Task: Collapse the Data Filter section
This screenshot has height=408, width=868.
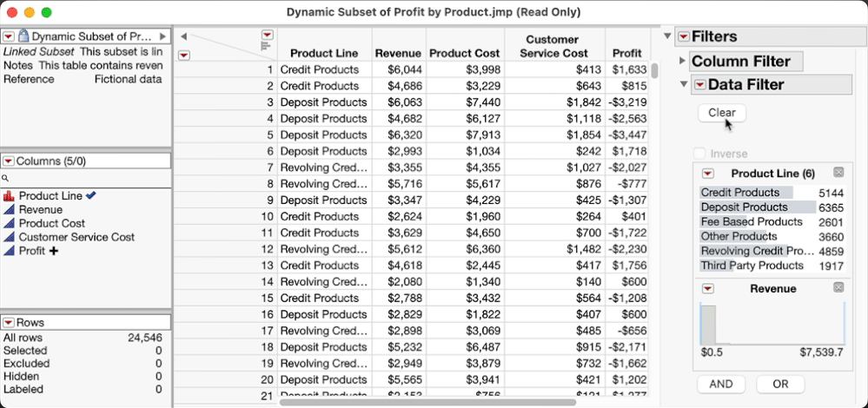Action: pyautogui.click(x=682, y=84)
